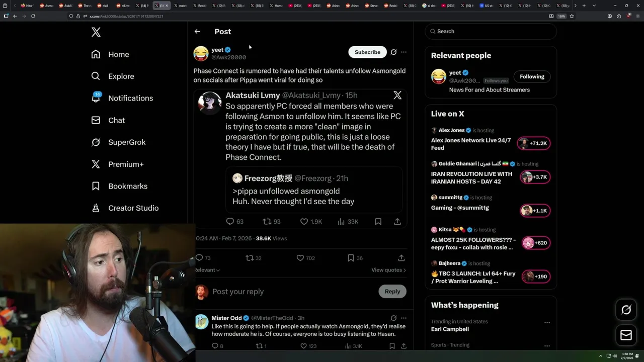Reload the browser page
This screenshot has height=362, width=644.
point(33,16)
